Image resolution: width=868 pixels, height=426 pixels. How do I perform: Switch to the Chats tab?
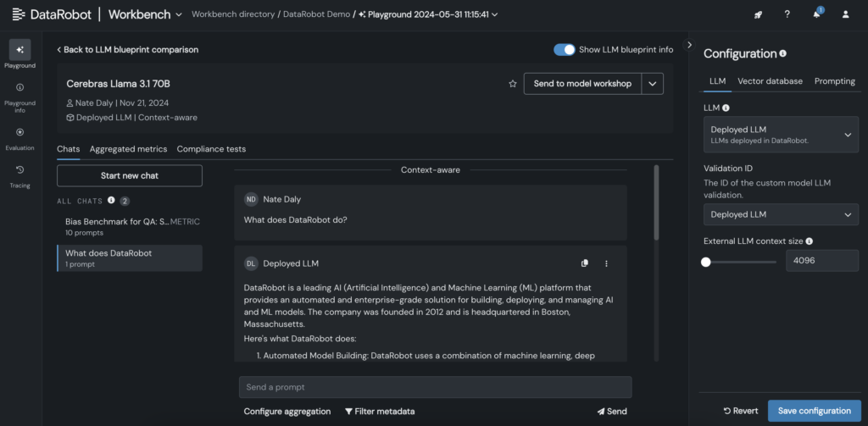68,149
